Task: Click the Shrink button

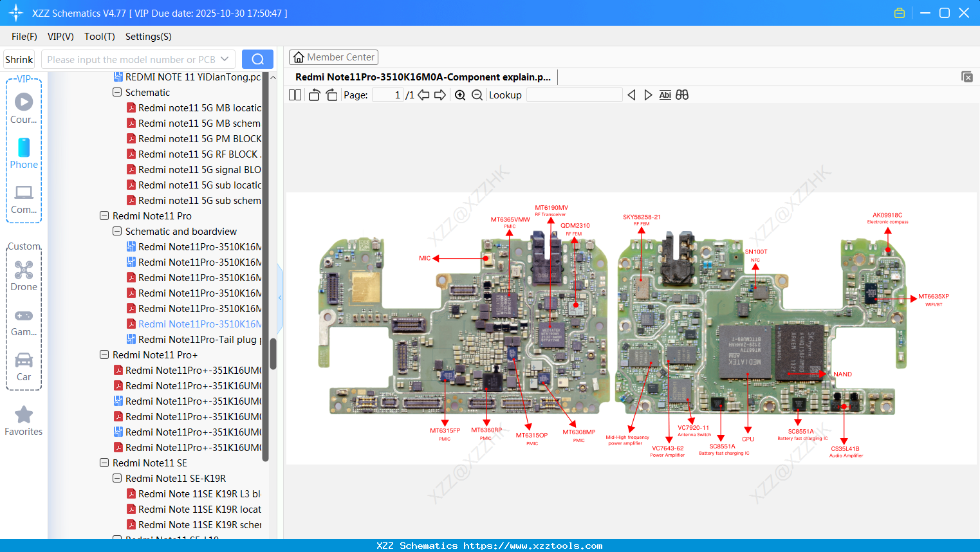Action: point(19,59)
